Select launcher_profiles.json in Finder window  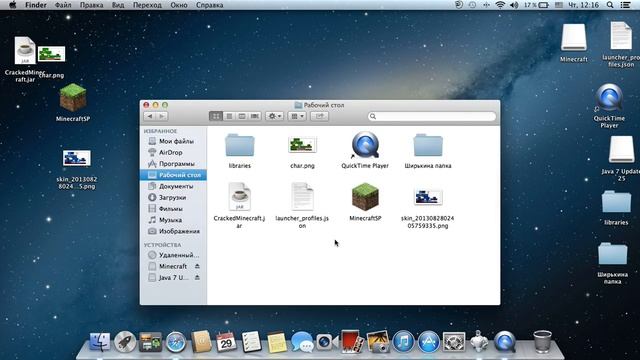point(302,197)
